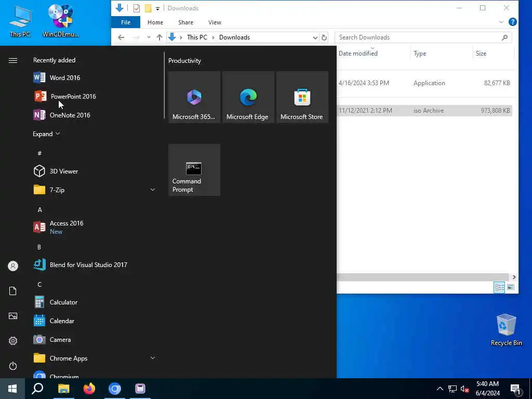
Task: Open the Calendar app
Action: click(95, 321)
